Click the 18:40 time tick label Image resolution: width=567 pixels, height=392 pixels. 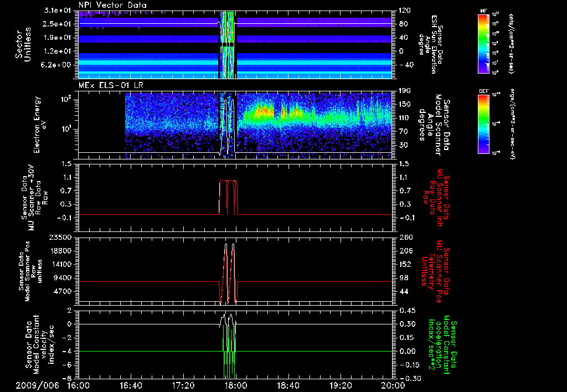coord(288,385)
